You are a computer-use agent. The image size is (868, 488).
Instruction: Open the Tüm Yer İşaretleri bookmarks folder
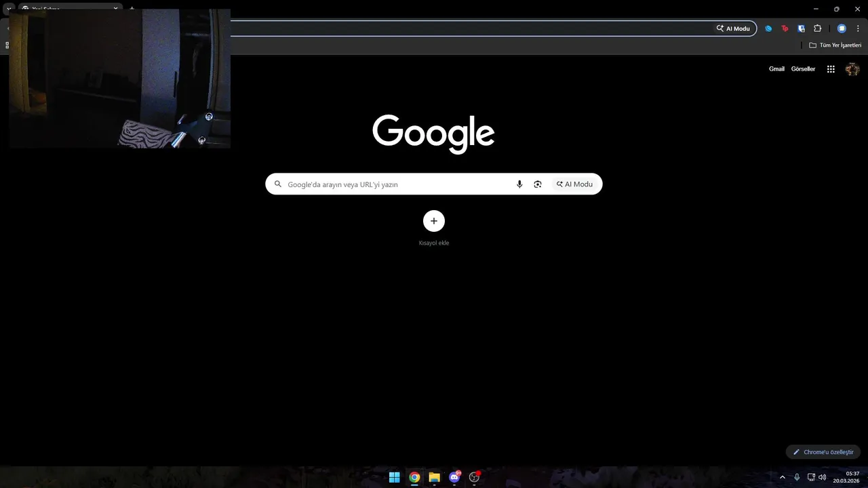coord(835,45)
